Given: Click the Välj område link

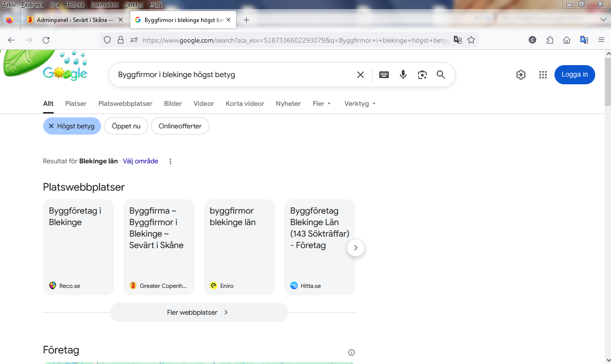Looking at the screenshot, I should pyautogui.click(x=140, y=161).
